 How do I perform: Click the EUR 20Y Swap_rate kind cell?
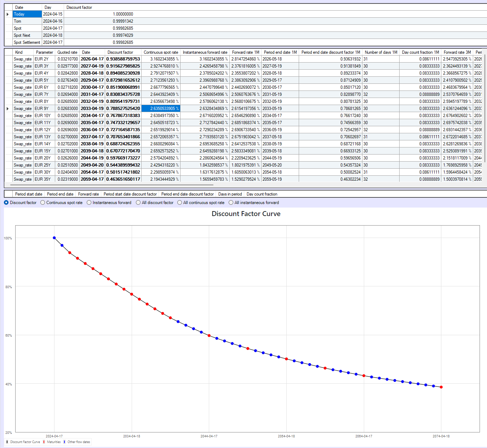[x=23, y=158]
